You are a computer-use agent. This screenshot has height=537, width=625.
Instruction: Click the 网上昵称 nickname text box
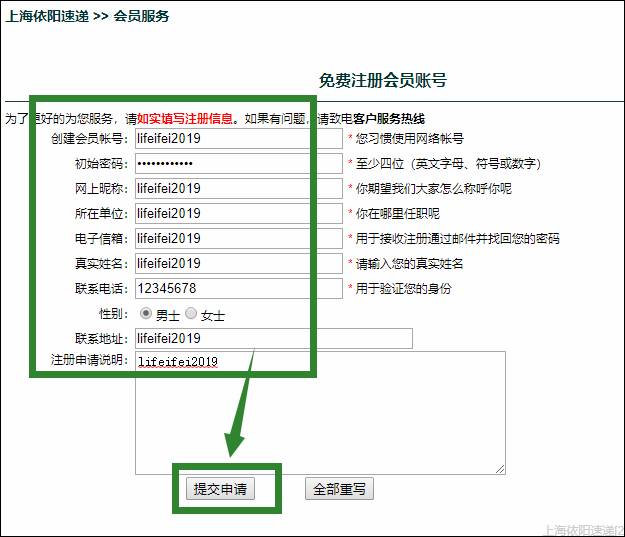[238, 188]
